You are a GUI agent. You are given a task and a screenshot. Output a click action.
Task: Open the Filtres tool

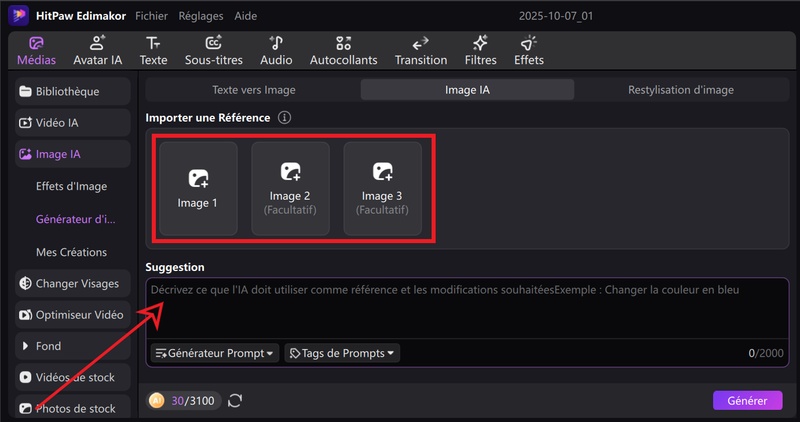(x=480, y=50)
